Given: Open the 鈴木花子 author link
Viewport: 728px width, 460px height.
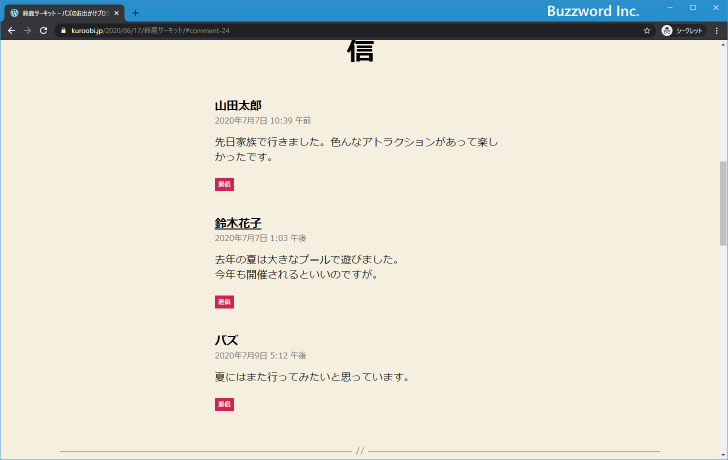Looking at the screenshot, I should (x=238, y=223).
